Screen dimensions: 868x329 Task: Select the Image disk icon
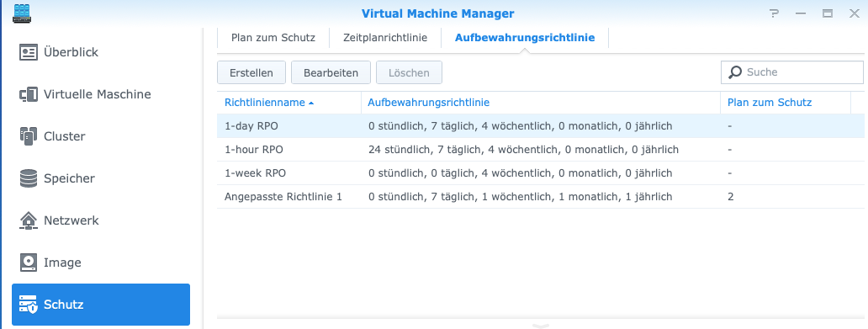coord(29,263)
